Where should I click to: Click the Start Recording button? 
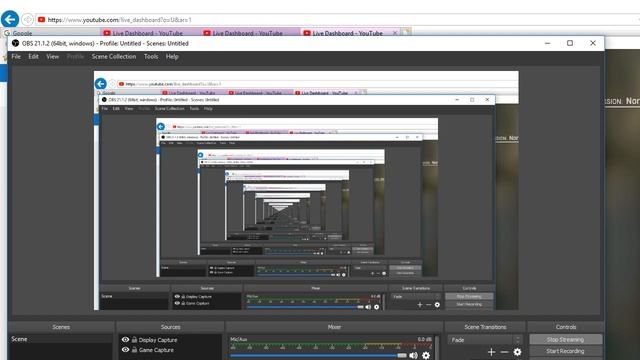pyautogui.click(x=565, y=351)
